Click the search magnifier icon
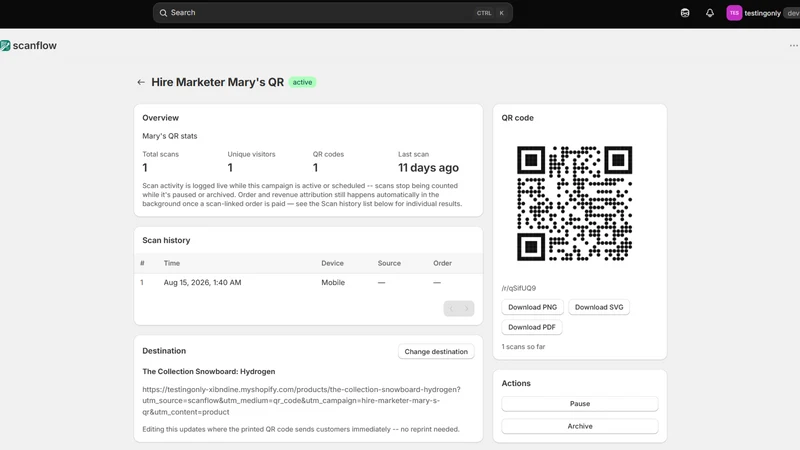 coord(163,13)
